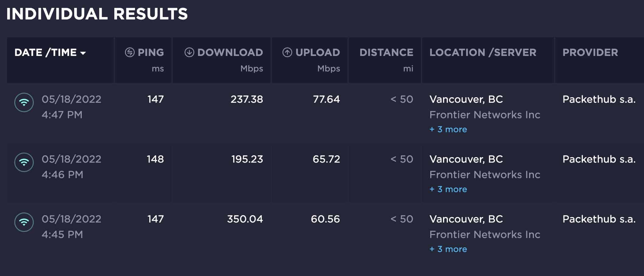Open the 05/18/2022 4:47 PM result
Screen dimensions: 644x276
(71, 107)
